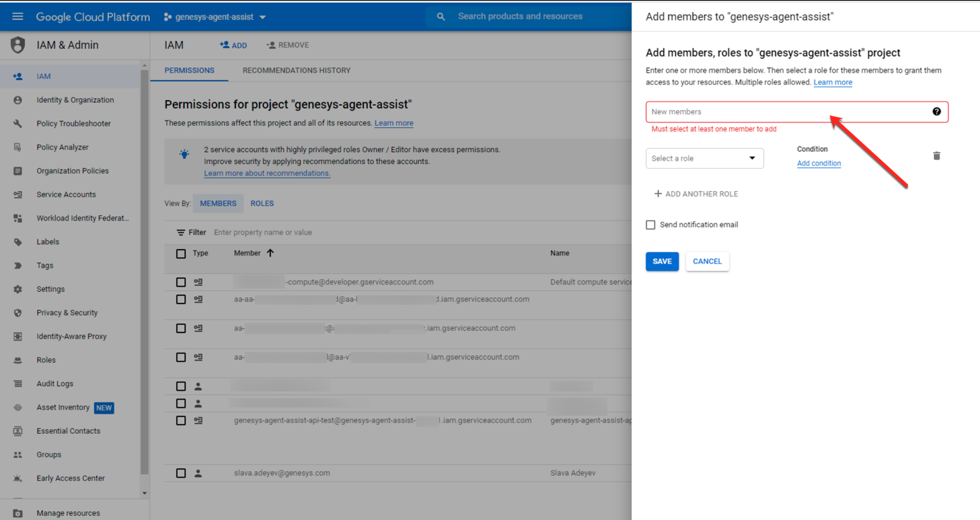Click the Policy Analyzer icon
The width and height of the screenshot is (980, 520).
point(17,147)
